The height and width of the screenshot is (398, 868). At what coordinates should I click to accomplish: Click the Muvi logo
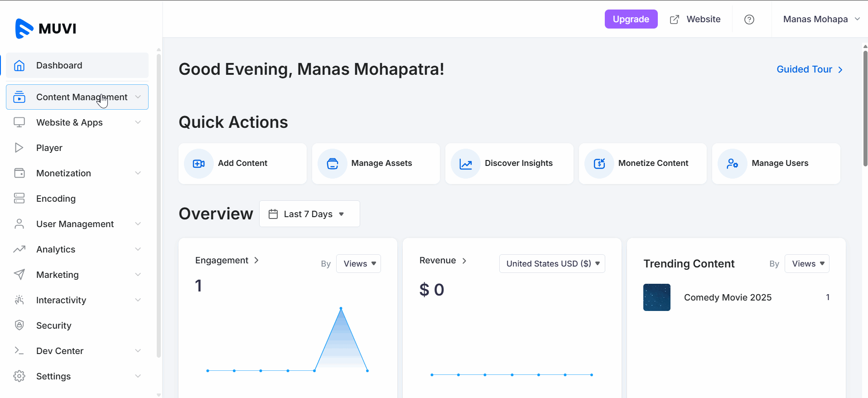pyautogui.click(x=46, y=29)
